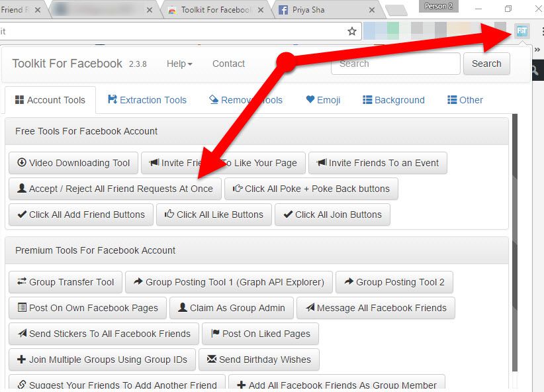Screen dimensions: 544x392
Task: Open Send Birthday Wishes tool
Action: click(x=259, y=360)
